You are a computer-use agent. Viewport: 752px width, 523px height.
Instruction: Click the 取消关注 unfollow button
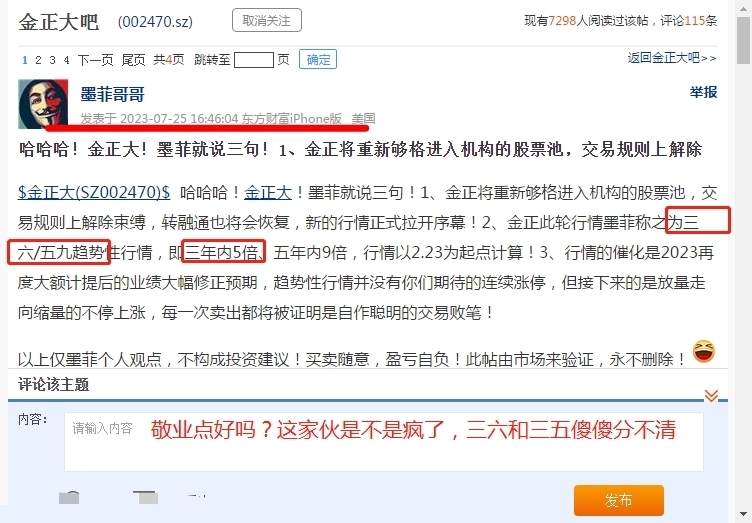click(267, 21)
